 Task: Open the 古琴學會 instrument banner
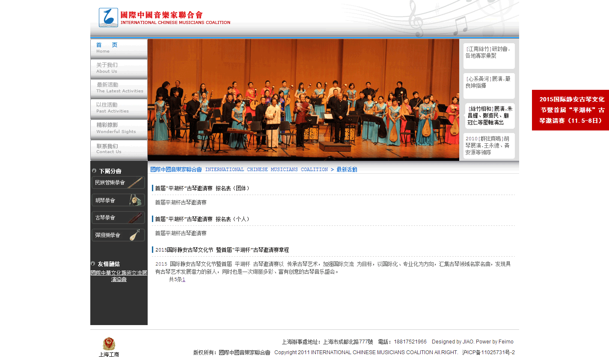(x=118, y=218)
